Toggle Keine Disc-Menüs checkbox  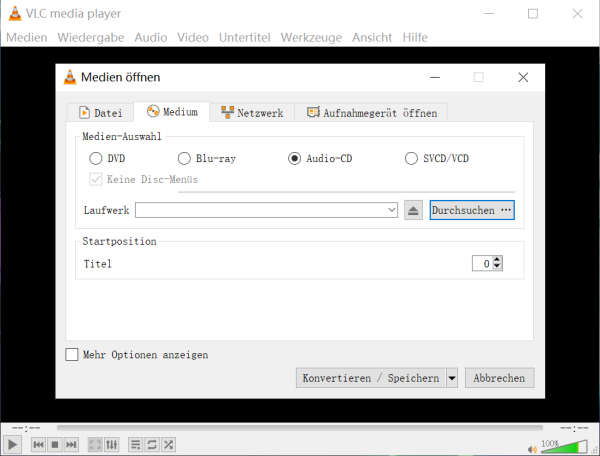pyautogui.click(x=96, y=179)
